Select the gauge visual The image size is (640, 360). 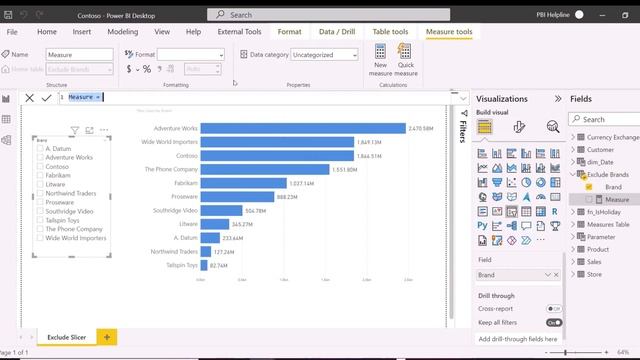[540, 197]
